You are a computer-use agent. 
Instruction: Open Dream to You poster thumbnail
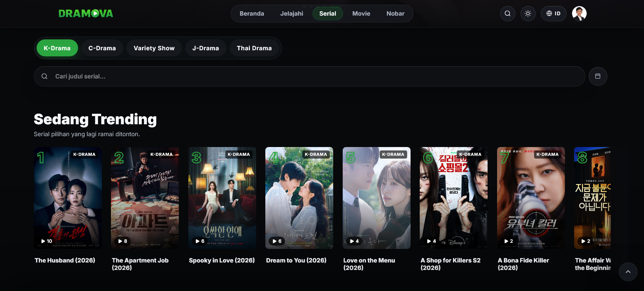point(299,198)
